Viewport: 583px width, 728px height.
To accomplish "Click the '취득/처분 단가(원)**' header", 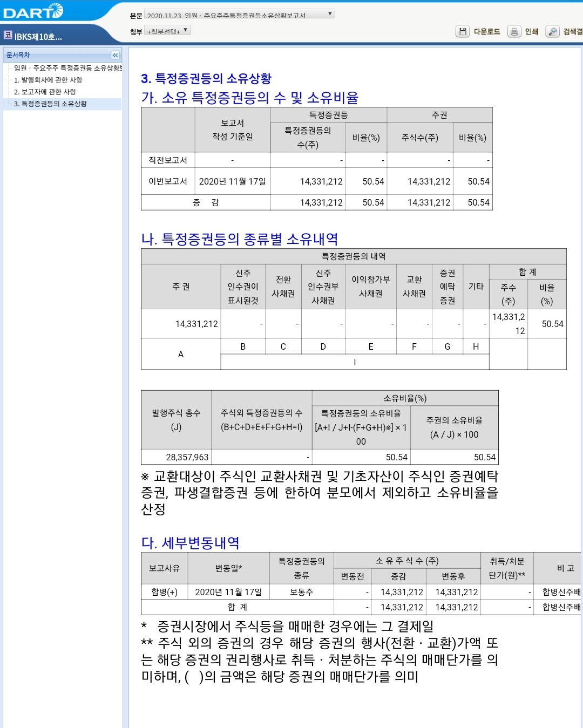I will pos(507,568).
